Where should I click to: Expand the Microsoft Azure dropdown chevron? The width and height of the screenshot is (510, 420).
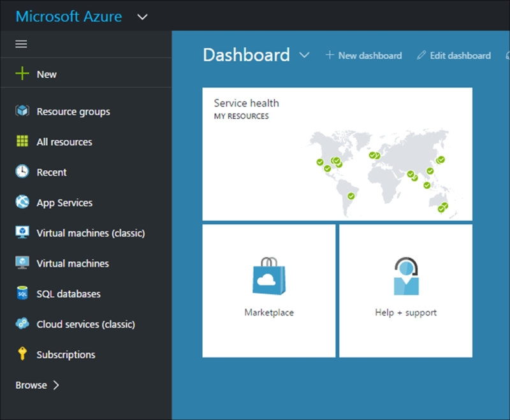pyautogui.click(x=142, y=17)
